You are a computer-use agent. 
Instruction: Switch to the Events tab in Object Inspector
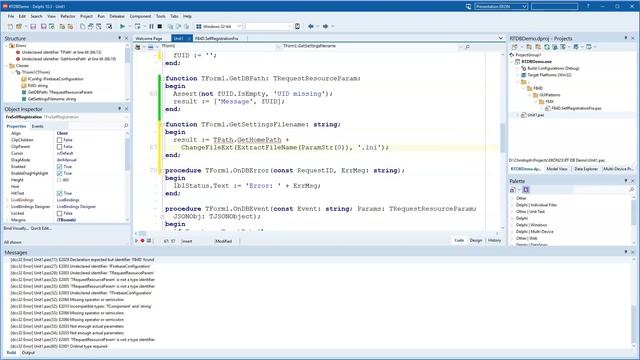click(38, 126)
